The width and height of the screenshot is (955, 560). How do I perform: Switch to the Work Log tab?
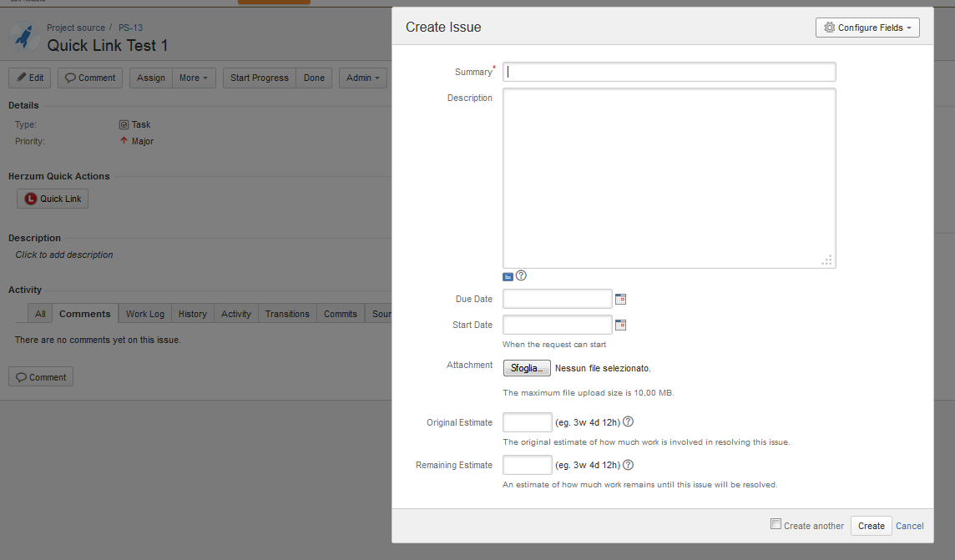click(x=145, y=314)
